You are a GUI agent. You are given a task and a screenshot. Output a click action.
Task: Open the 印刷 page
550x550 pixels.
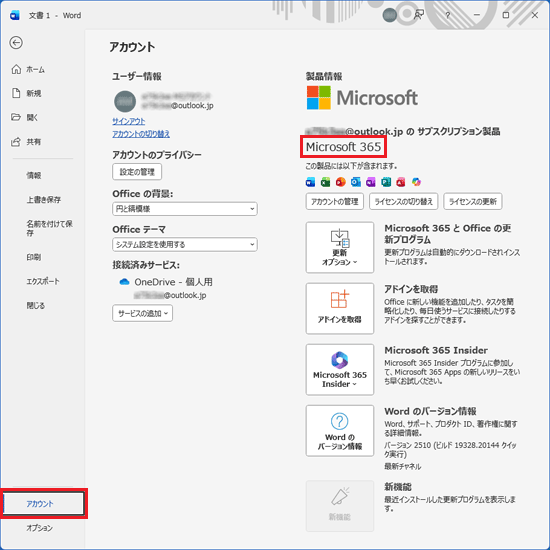[34, 257]
